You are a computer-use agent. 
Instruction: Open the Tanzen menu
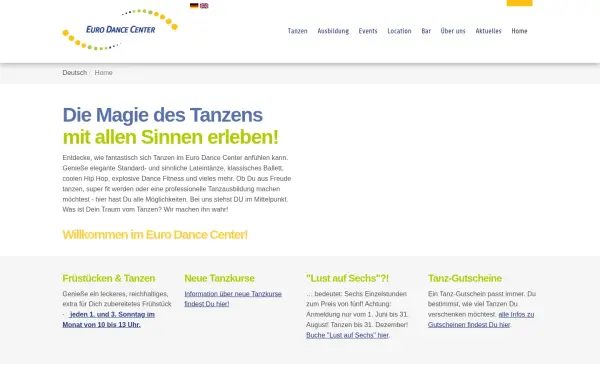[x=297, y=31]
